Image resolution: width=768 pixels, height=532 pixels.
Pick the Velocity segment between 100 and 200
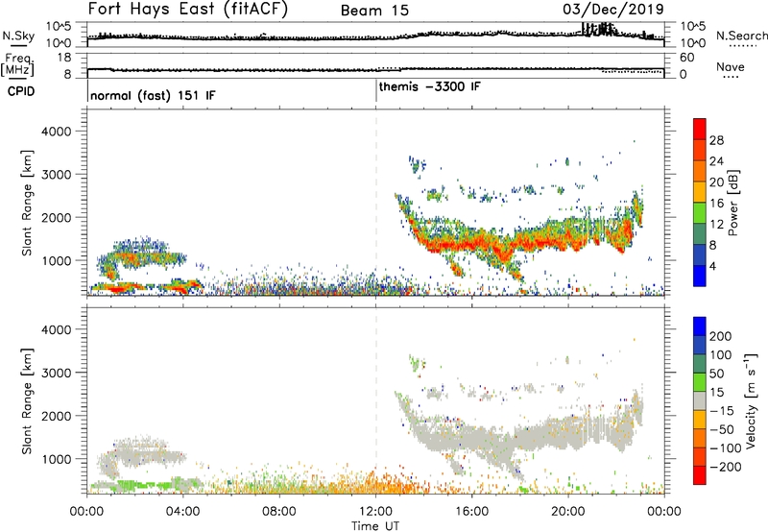pyautogui.click(x=700, y=345)
